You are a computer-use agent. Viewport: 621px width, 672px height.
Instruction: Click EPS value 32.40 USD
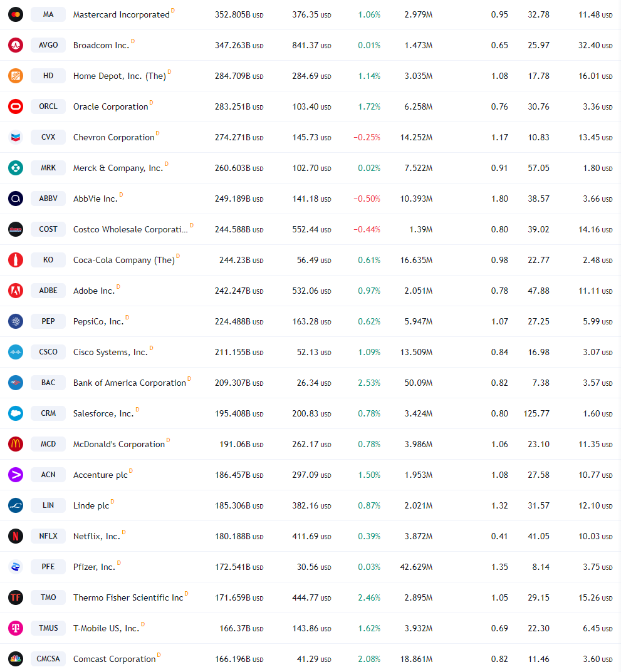(595, 45)
